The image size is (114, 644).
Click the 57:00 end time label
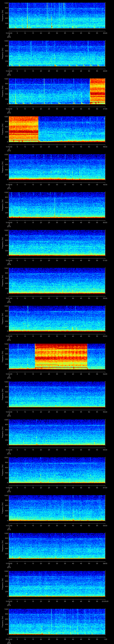click(105, 488)
